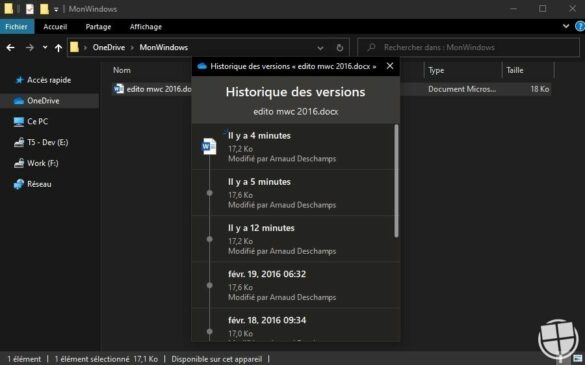The height and width of the screenshot is (365, 585).
Task: Click the timeline dot for févr. 19 version
Action: 210,285
